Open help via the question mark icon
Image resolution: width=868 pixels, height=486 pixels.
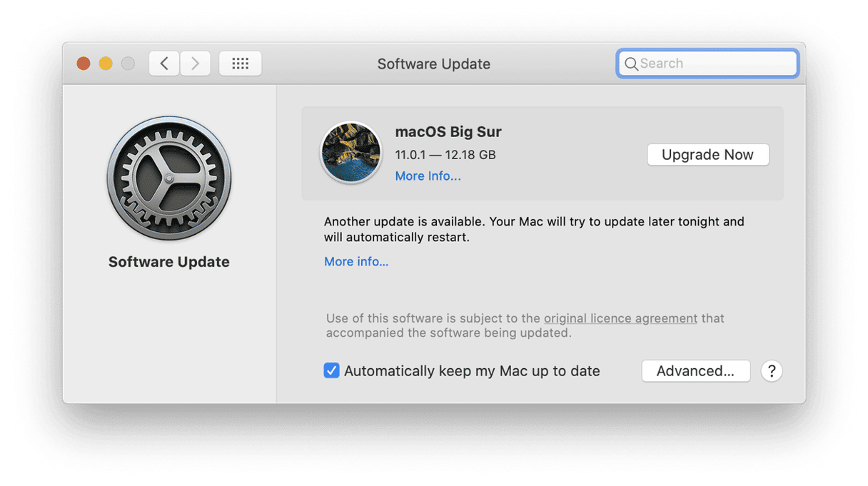pyautogui.click(x=772, y=371)
